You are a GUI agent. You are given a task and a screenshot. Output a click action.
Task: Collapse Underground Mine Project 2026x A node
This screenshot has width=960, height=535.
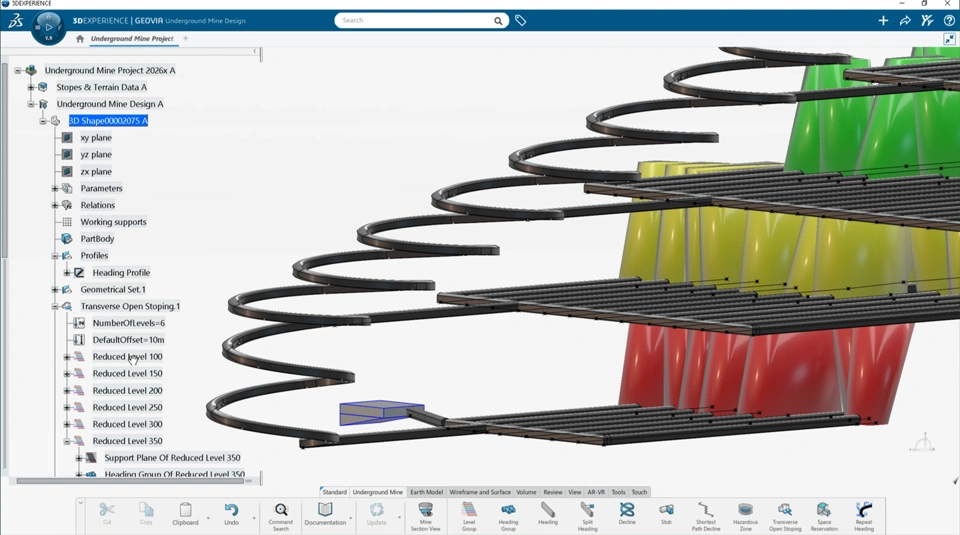18,70
